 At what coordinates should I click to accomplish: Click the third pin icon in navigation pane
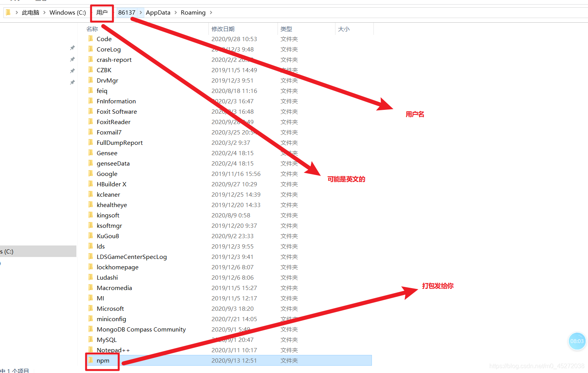(72, 71)
